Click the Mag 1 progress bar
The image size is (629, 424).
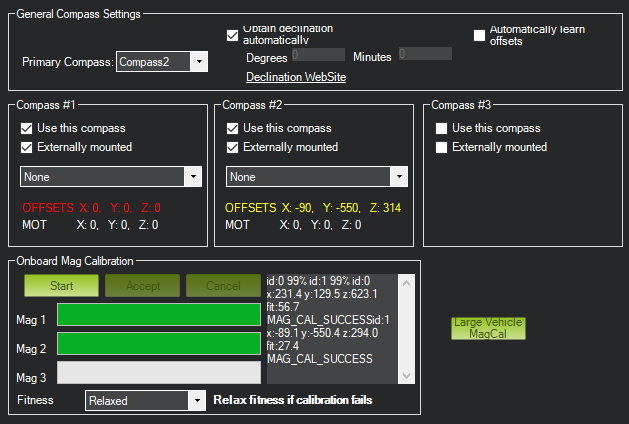(x=159, y=314)
